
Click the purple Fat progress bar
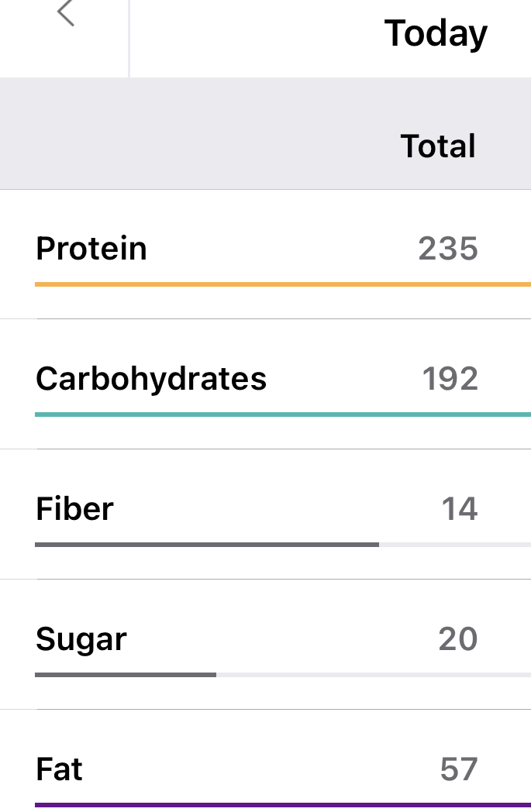point(282,805)
